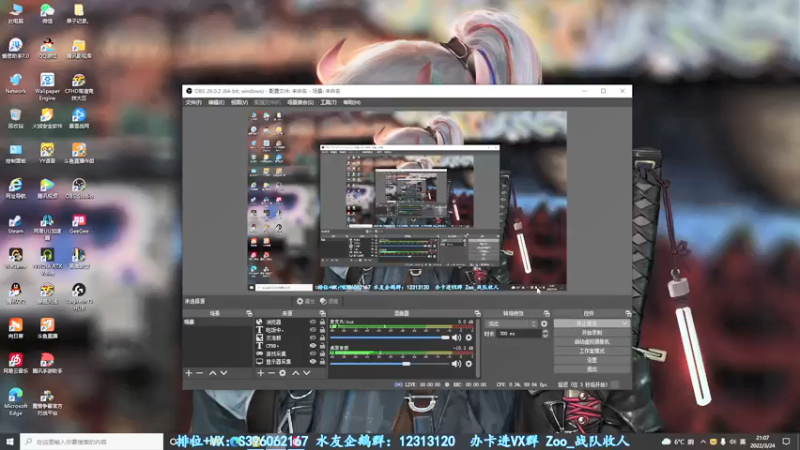This screenshot has height=450, width=800.
Task: Adjust the 桌面音频 volume slider
Action: [390, 364]
